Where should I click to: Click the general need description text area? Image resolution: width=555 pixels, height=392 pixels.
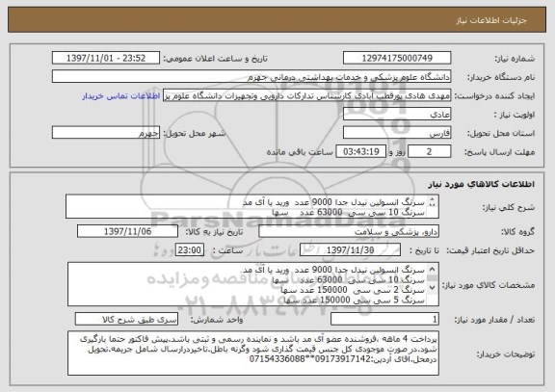click(252, 207)
